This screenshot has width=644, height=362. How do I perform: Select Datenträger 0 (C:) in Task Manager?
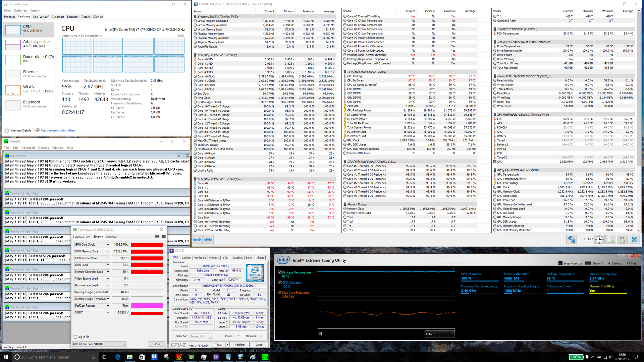point(30,59)
